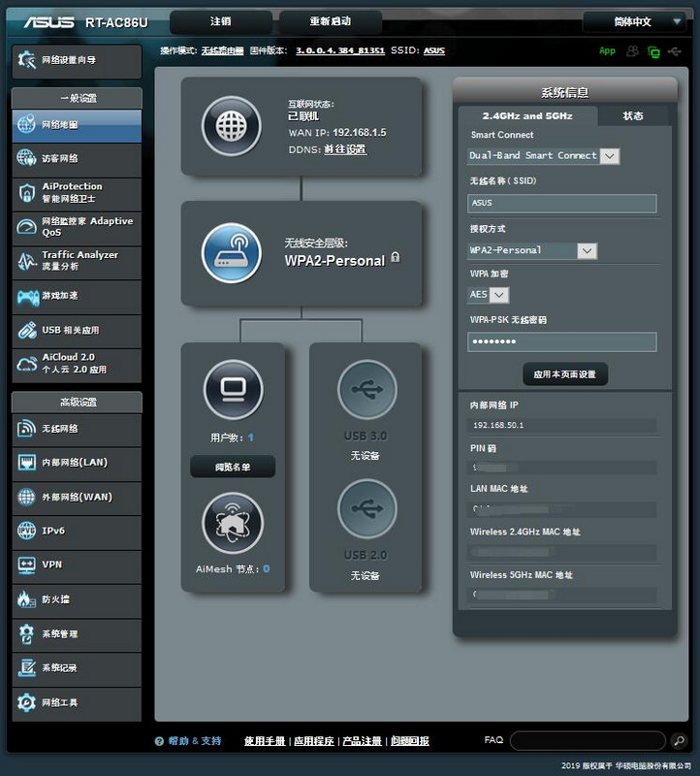This screenshot has width=700, height=776.
Task: Click the AiMesh node count 0
Action: 267,568
